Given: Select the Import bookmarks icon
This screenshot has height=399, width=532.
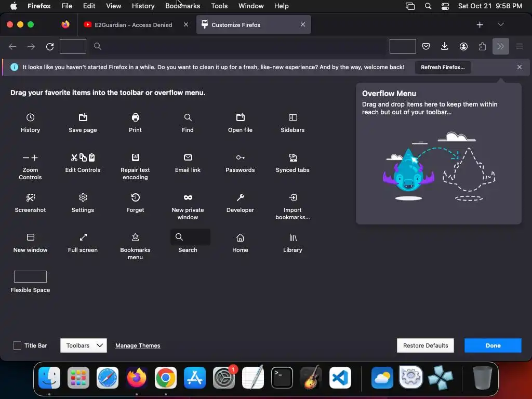Looking at the screenshot, I should tap(293, 197).
